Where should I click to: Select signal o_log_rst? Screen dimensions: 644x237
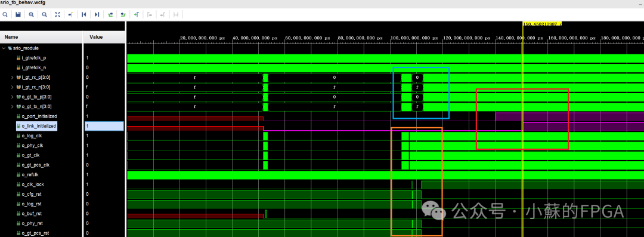(31, 204)
